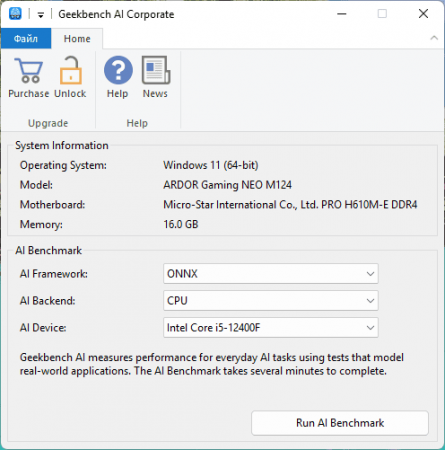Click the 'Geekbench AI Corporate' window title
This screenshot has height=450, width=445.
coord(116,14)
